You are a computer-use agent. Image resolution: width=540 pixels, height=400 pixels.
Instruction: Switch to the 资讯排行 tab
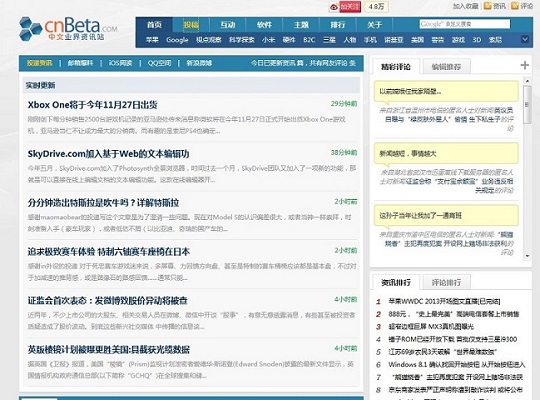point(396,283)
